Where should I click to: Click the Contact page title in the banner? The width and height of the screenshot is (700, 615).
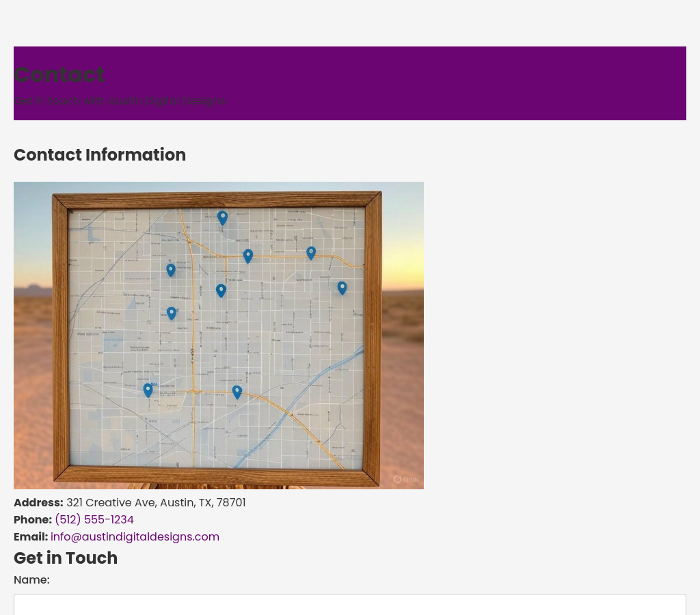click(x=59, y=74)
